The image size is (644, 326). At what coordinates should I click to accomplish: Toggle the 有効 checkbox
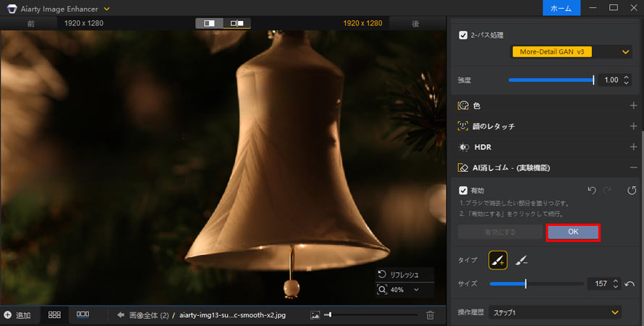click(x=463, y=191)
